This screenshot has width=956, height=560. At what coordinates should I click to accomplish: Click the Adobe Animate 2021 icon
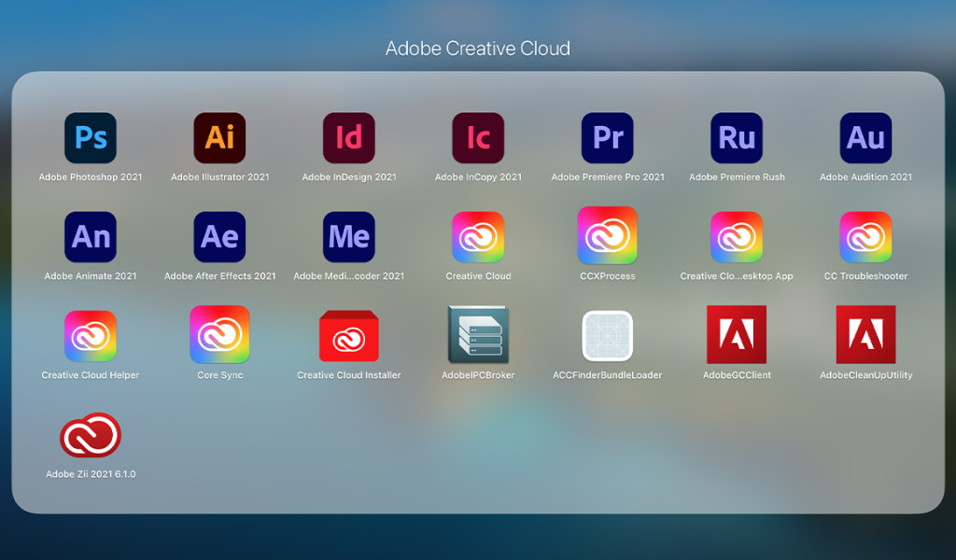point(91,236)
